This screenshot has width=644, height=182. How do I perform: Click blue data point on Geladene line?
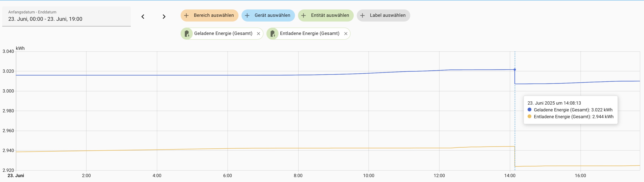click(515, 70)
